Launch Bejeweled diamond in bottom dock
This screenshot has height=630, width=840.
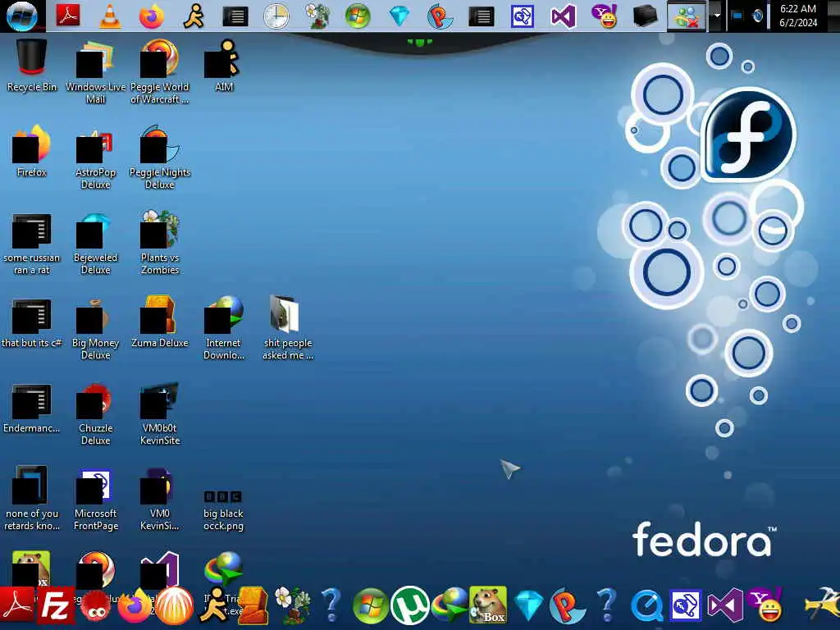(x=528, y=606)
